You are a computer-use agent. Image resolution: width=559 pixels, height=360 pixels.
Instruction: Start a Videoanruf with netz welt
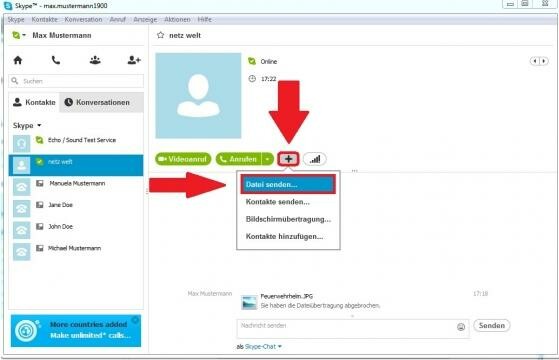click(183, 159)
